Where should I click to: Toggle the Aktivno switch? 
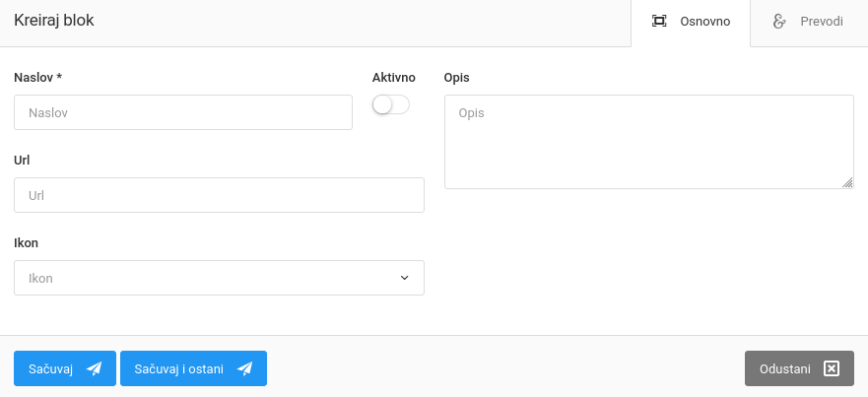[390, 104]
